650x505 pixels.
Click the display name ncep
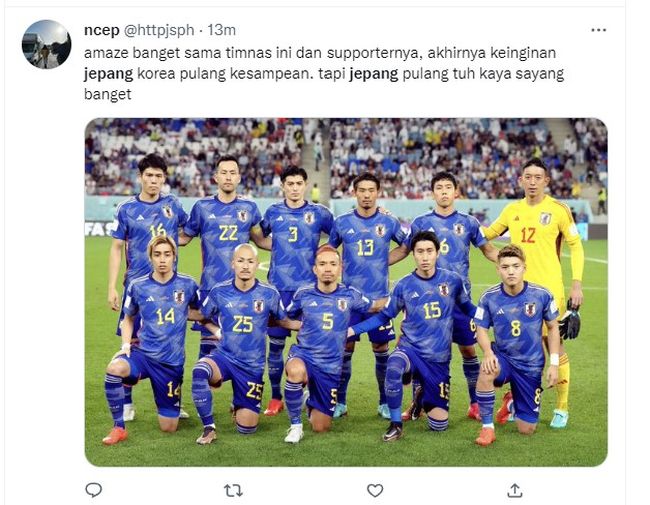click(102, 30)
